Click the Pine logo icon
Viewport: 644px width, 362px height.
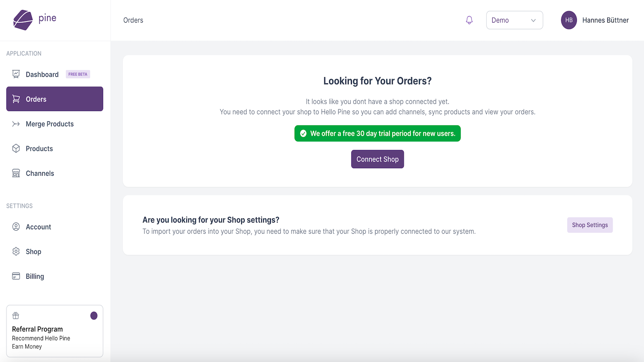(23, 20)
